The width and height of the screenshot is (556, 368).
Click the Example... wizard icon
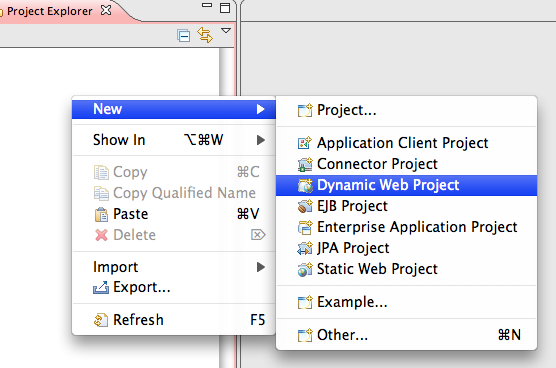(305, 302)
